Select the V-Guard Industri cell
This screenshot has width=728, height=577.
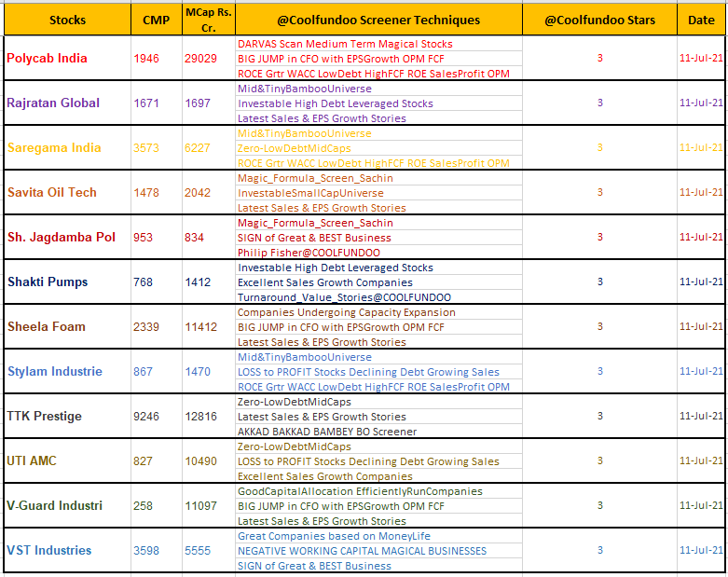pos(67,505)
